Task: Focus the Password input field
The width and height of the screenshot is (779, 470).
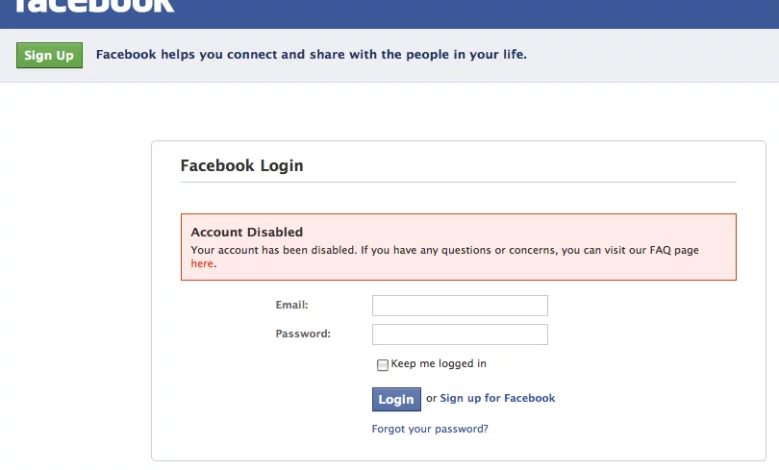Action: (459, 334)
